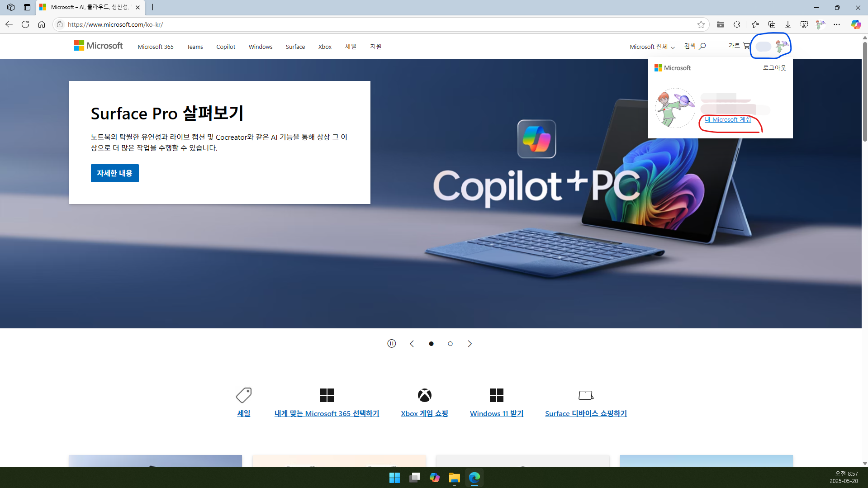Open the Workspaces icon in title bar
The height and width of the screenshot is (488, 868).
point(11,7)
